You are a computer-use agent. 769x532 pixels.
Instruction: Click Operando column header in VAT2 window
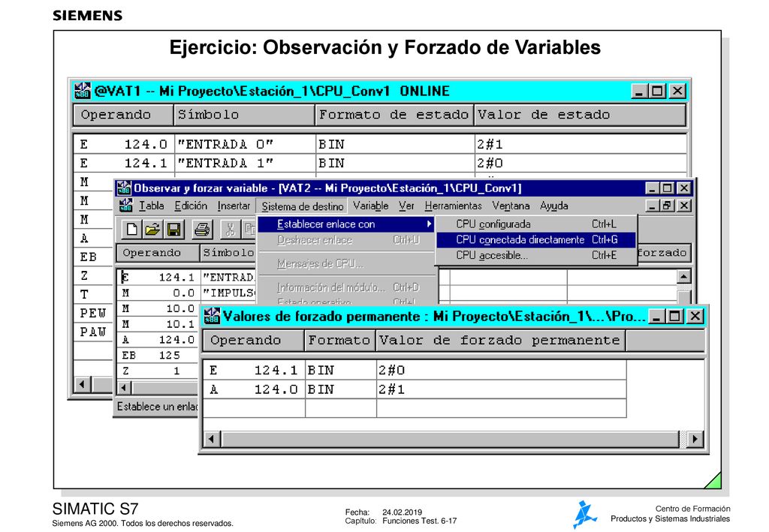pyautogui.click(x=158, y=253)
